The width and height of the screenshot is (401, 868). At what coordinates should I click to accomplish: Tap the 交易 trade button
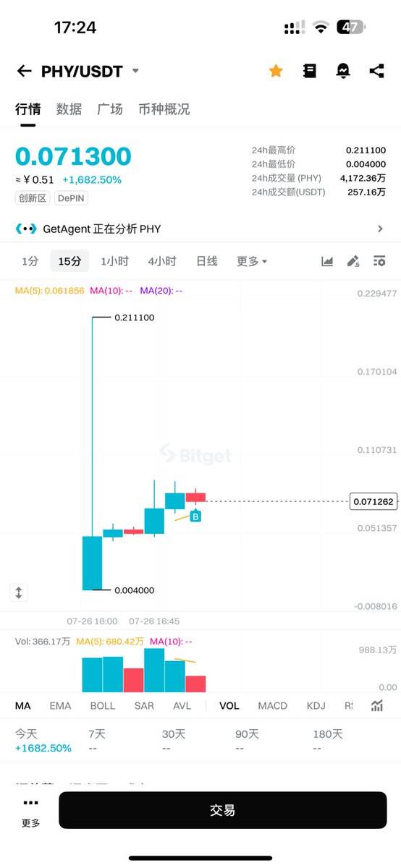click(222, 810)
